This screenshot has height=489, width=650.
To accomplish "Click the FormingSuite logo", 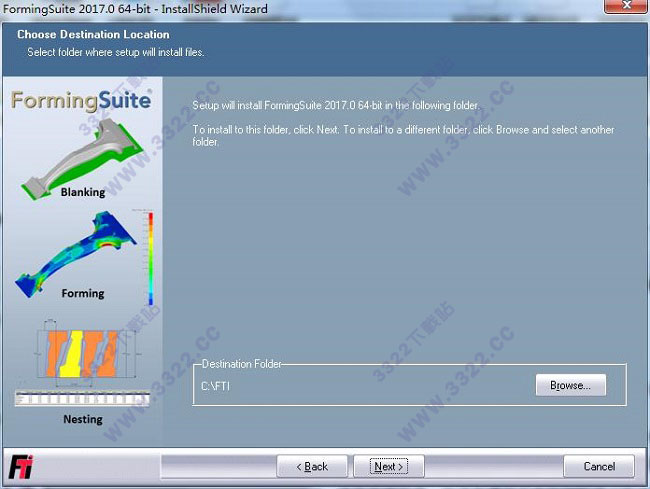I will point(81,101).
